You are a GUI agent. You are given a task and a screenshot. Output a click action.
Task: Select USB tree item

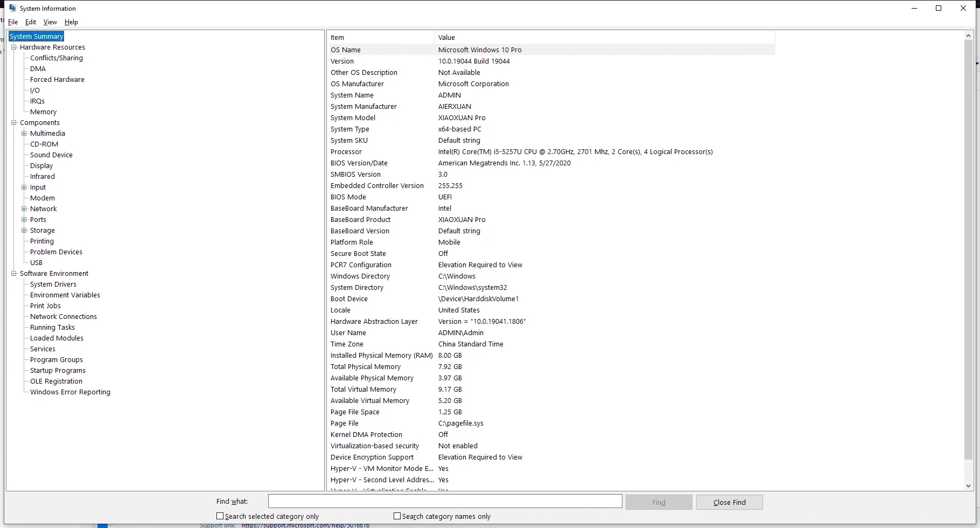[36, 263]
